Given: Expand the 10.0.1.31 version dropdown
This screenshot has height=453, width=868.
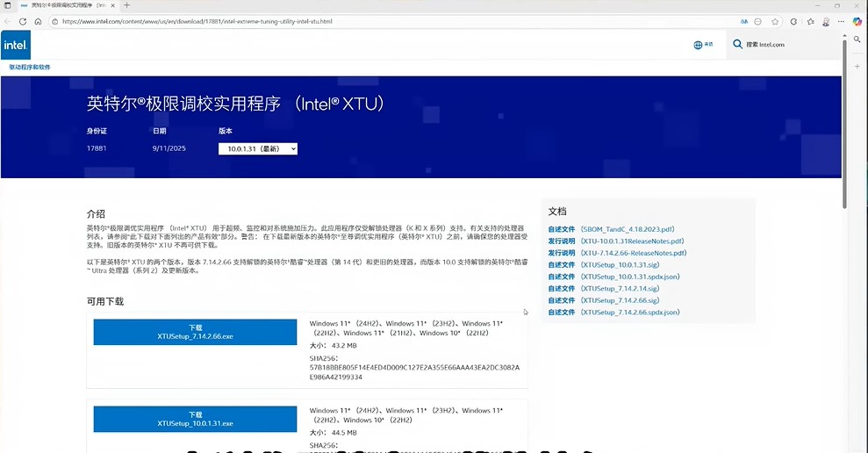Looking at the screenshot, I should pos(258,149).
